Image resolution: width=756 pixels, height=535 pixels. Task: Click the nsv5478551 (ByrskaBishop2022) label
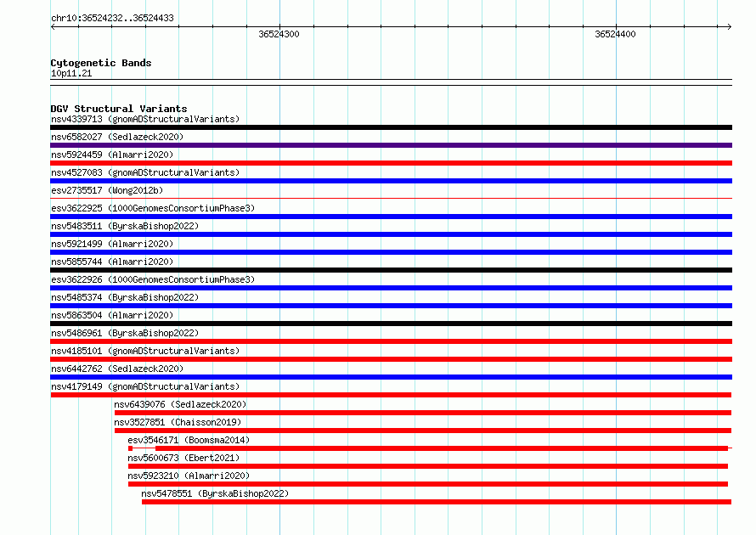pos(215,493)
